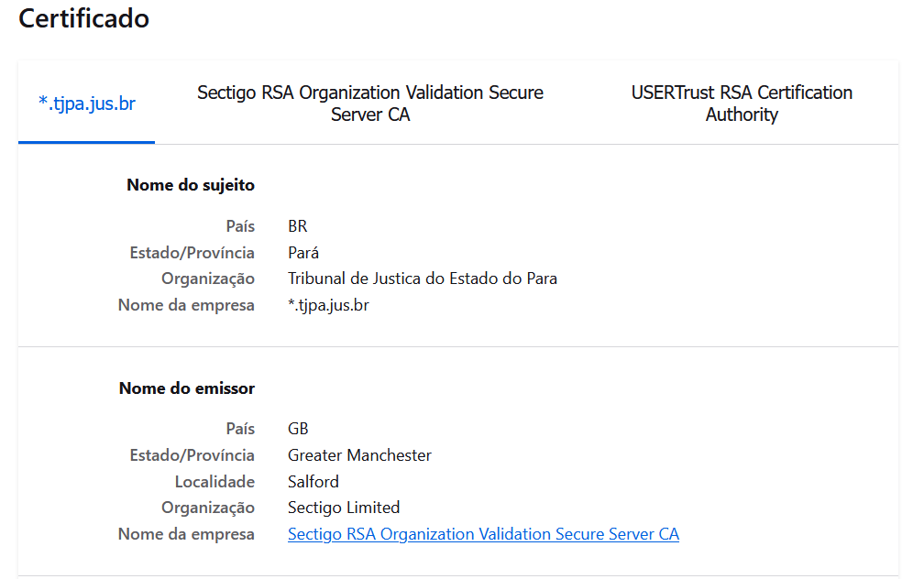
Task: Click the subject common name *.tjpa.jus.br value
Action: (328, 305)
